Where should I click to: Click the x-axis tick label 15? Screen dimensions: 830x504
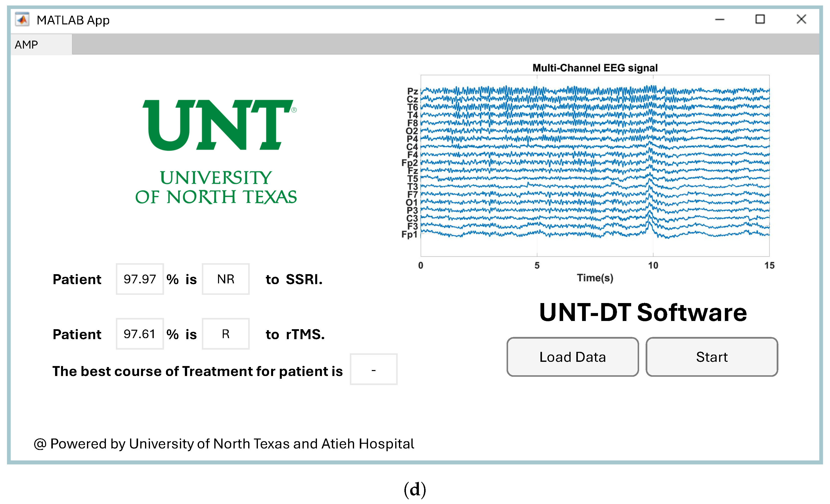769,266
